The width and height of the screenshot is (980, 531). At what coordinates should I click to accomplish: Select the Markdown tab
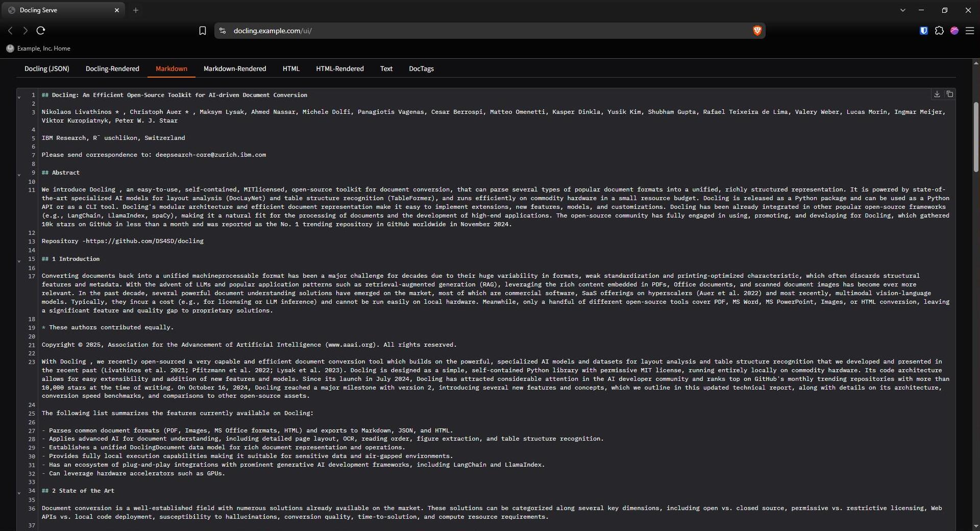(171, 68)
